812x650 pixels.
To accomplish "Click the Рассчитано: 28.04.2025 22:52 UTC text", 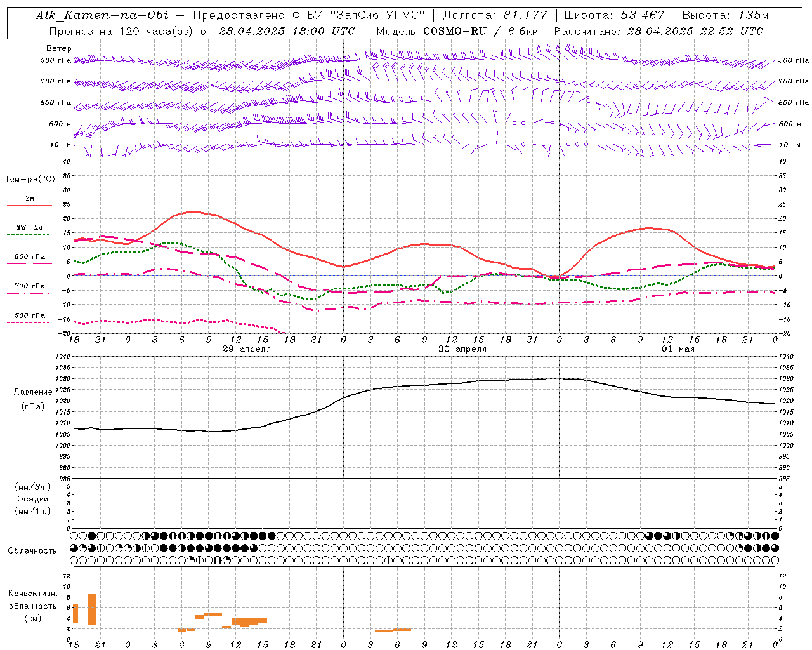I will tap(658, 31).
